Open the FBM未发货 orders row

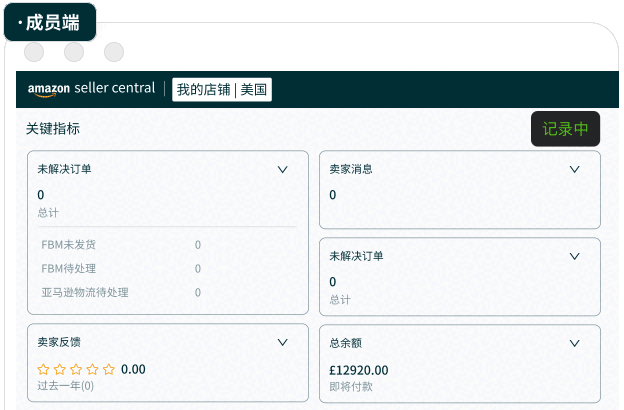point(120,245)
